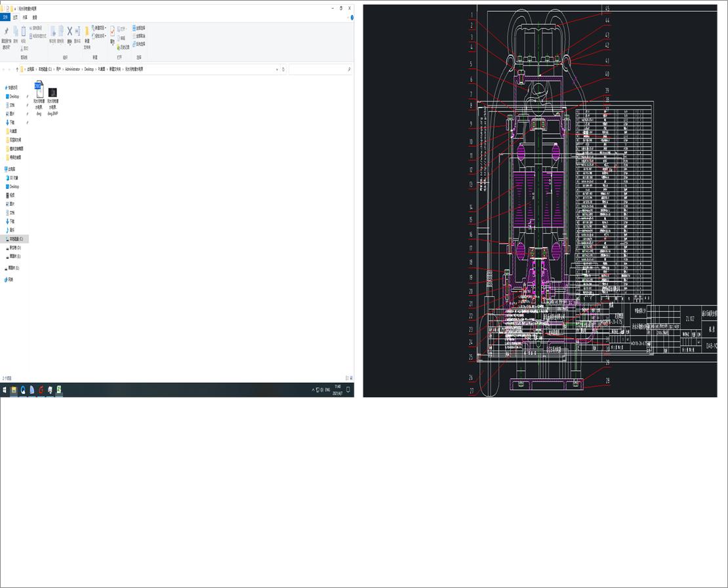Image resolution: width=728 pixels, height=588 pixels.
Task: Click the Paste shortcut ribbon item
Action: (38, 36)
